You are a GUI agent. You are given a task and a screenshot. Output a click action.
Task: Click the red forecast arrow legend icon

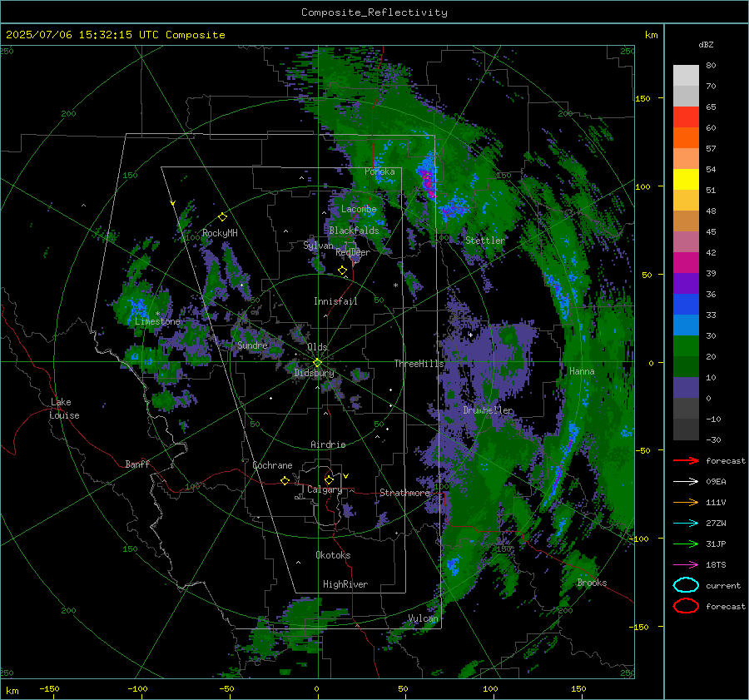pos(686,460)
